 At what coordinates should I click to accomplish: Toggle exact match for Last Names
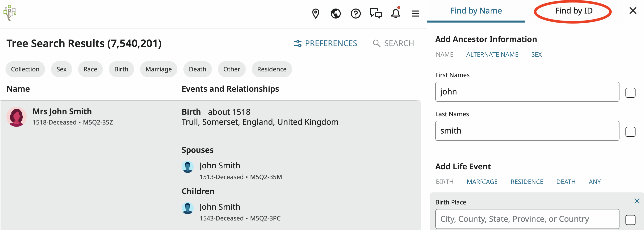(x=630, y=132)
